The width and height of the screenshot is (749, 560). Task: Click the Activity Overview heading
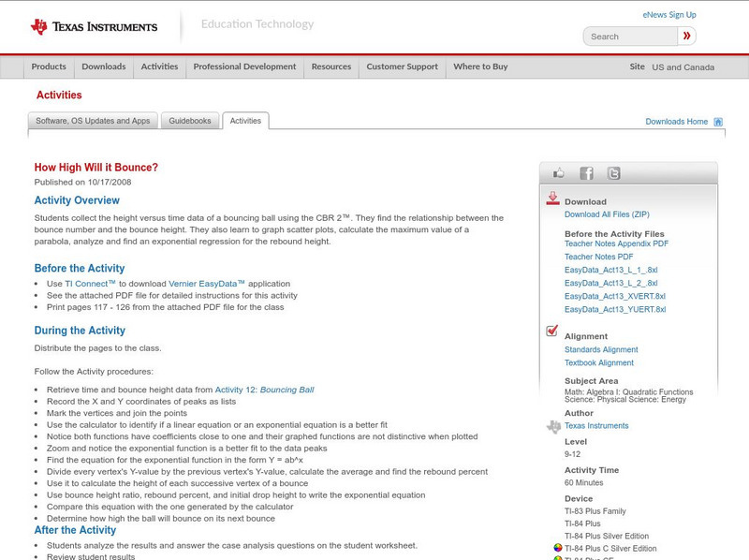77,200
